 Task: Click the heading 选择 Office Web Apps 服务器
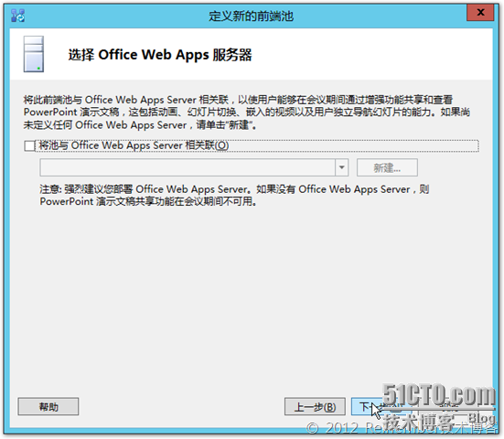(160, 55)
